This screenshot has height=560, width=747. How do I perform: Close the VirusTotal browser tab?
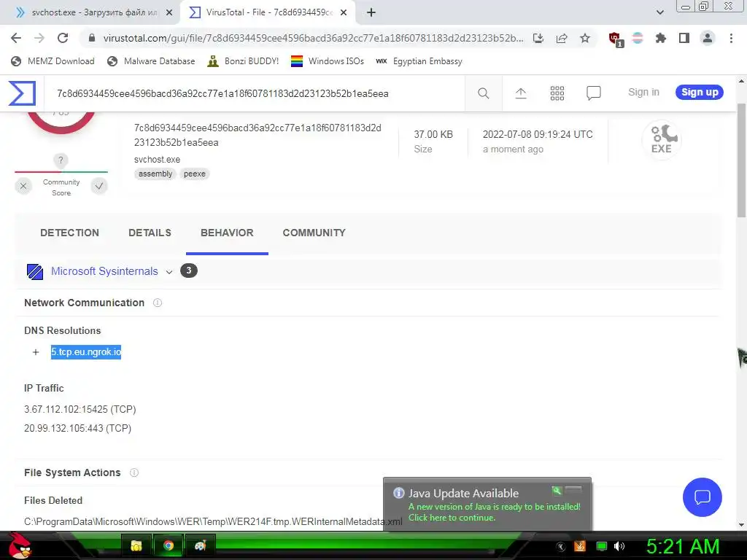[x=344, y=13]
